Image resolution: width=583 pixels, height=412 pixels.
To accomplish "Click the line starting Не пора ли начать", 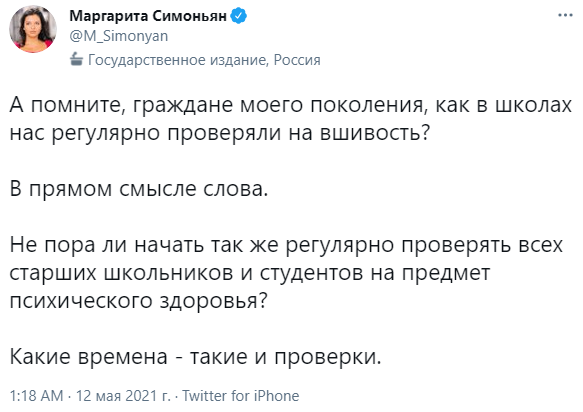I will 286,246.
